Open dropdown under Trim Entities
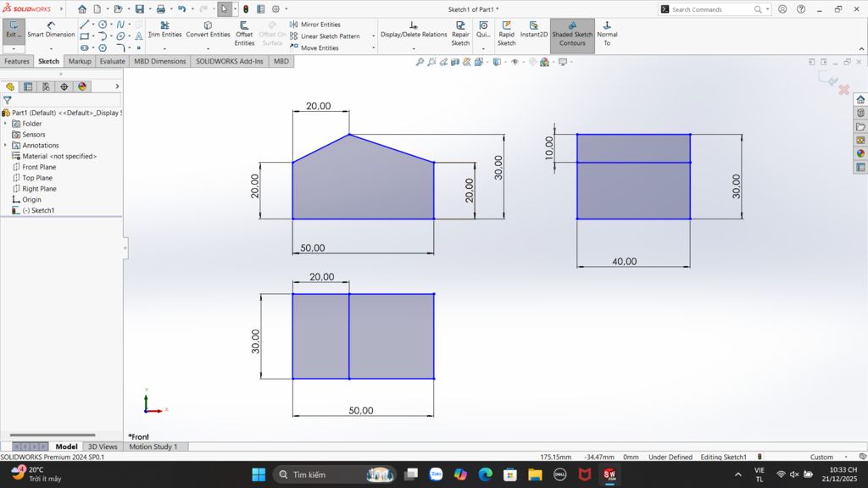Viewport: 868px width, 488px height. tap(164, 48)
